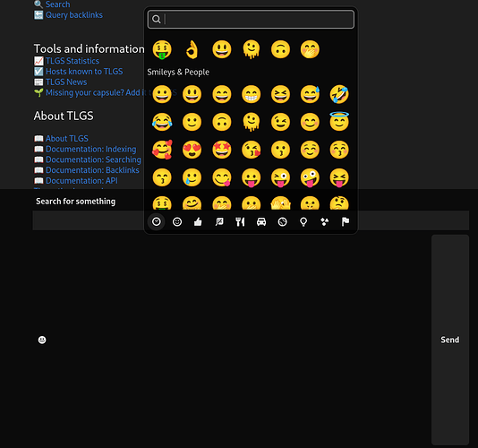Pick the smiling face with halo emoji
The height and width of the screenshot is (448, 478).
[x=339, y=122]
